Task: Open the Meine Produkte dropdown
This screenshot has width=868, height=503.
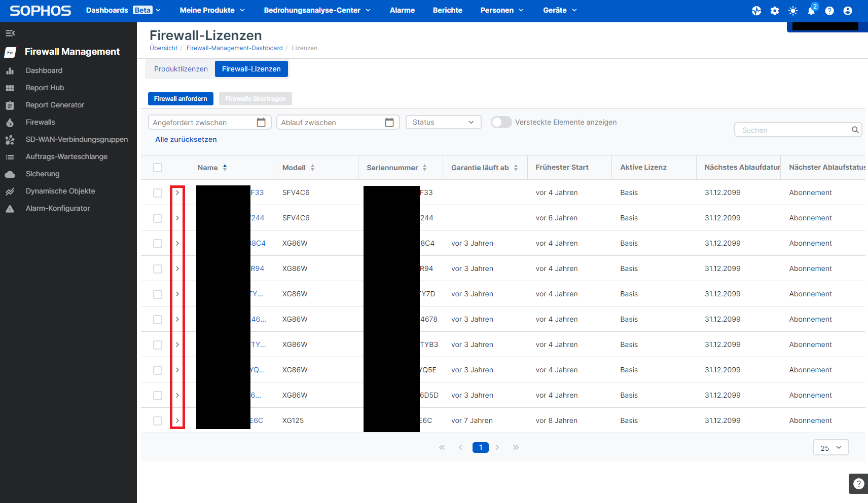Action: click(212, 10)
